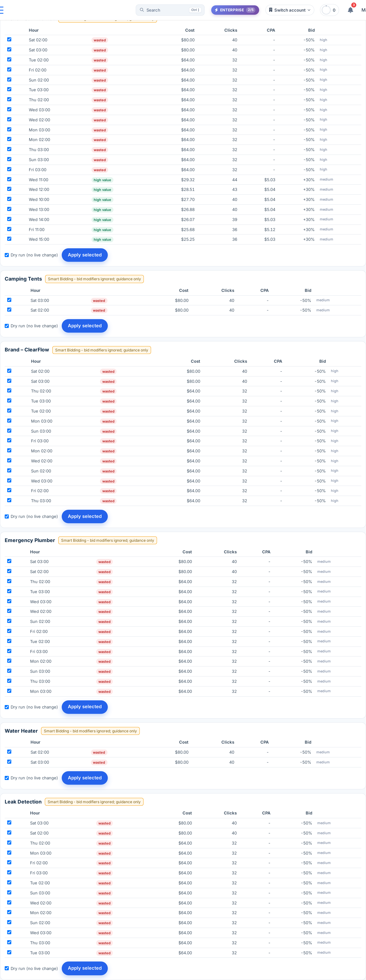Click the Cost column header in Brand – ClearFlow
Screen dimensions: 366x980
(196, 361)
